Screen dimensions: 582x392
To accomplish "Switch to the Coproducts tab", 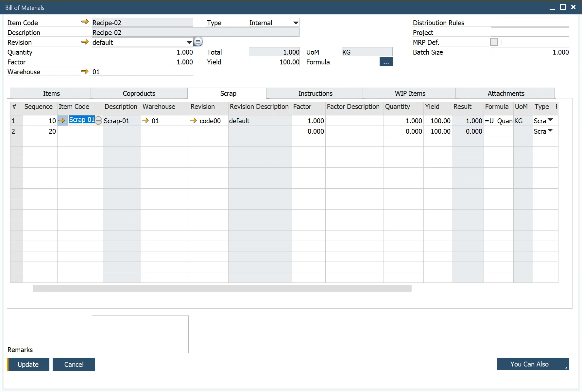I will tap(139, 94).
